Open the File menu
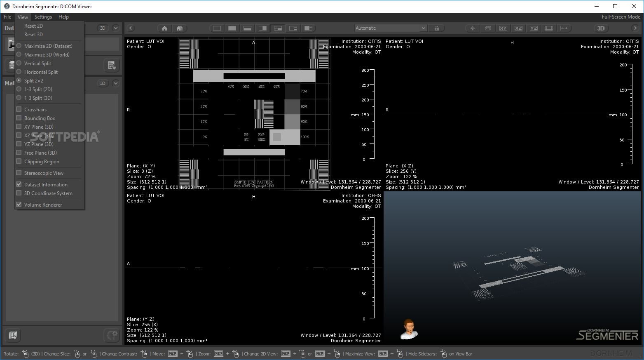The width and height of the screenshot is (644, 360). click(x=7, y=17)
